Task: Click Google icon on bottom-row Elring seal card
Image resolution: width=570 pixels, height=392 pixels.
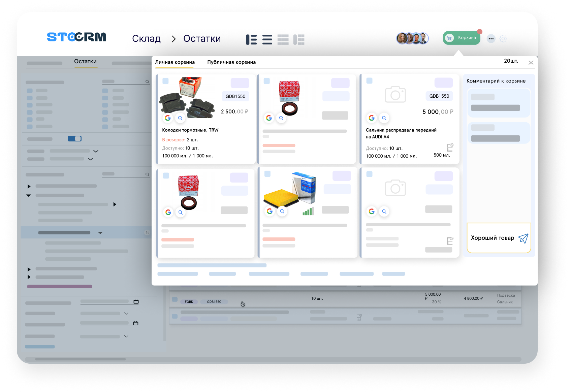Action: [x=168, y=212]
